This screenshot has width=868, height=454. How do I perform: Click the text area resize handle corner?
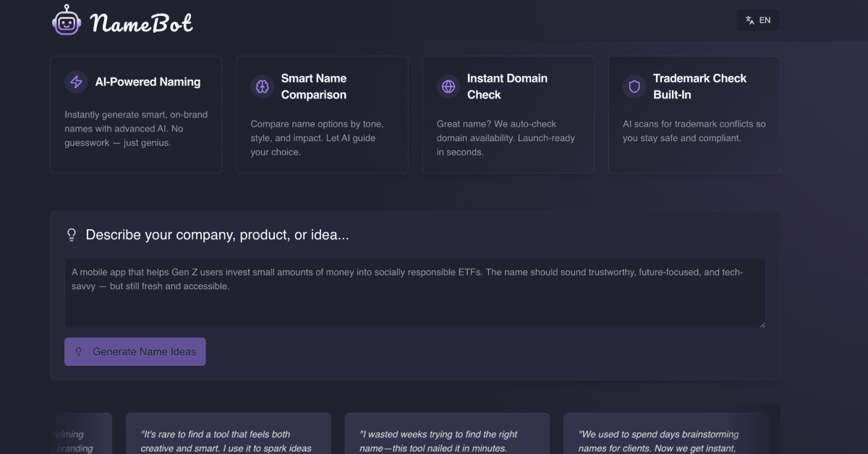pos(761,324)
